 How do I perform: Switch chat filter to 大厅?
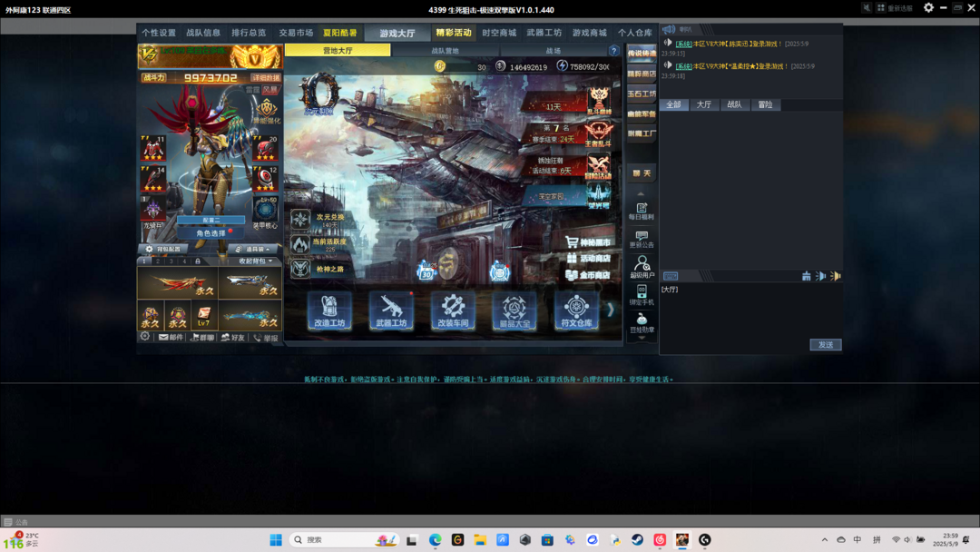[x=704, y=104]
